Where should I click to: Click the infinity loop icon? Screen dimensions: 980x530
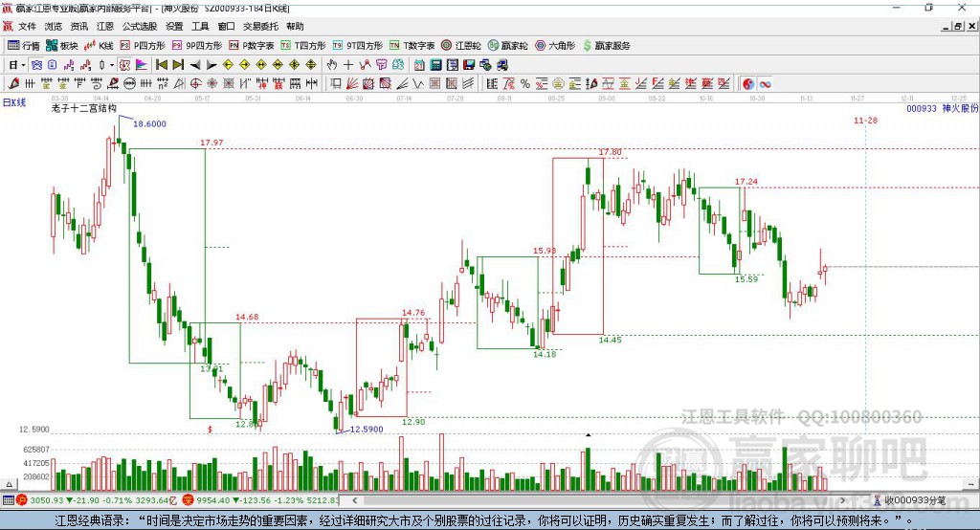[x=765, y=84]
